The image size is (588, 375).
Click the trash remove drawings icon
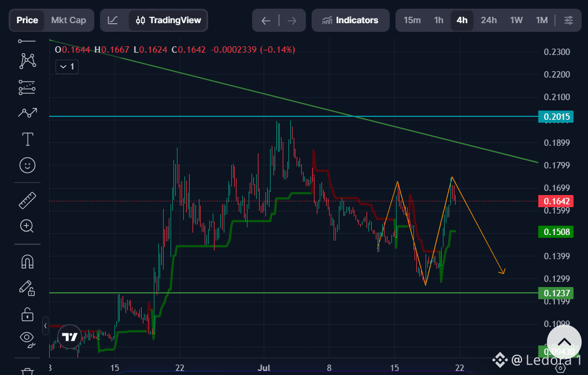[x=27, y=372]
